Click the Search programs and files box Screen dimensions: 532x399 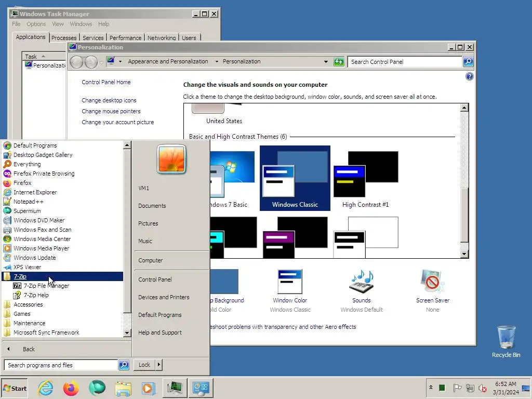coord(61,365)
